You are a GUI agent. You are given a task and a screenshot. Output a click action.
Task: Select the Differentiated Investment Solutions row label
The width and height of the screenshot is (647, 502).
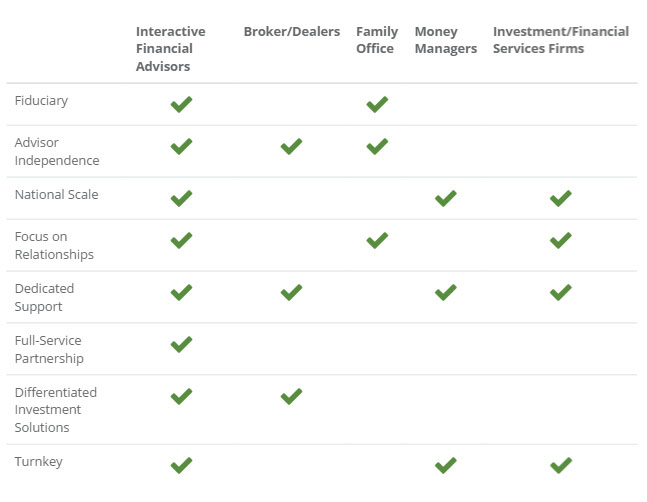[56, 409]
